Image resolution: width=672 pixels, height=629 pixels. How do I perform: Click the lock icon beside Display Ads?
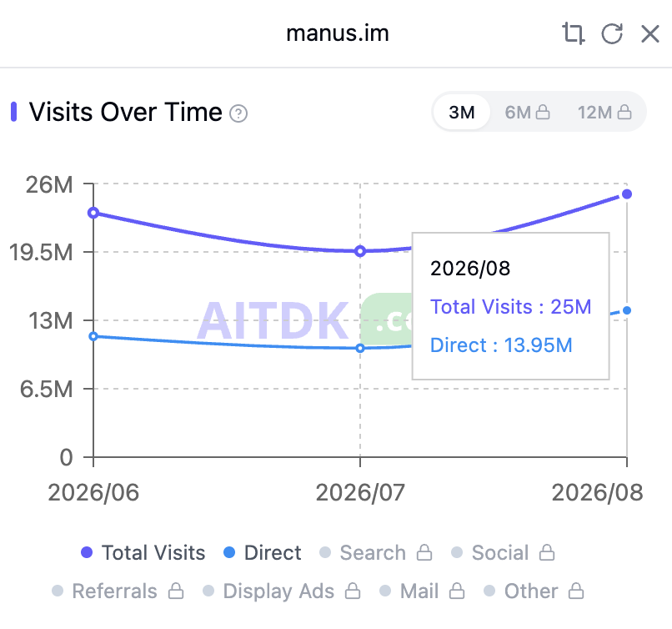click(x=353, y=591)
